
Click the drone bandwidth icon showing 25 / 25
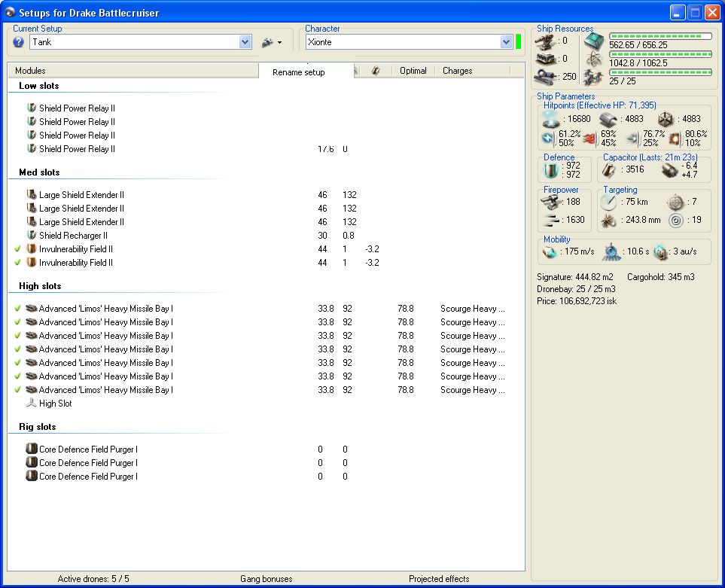593,78
